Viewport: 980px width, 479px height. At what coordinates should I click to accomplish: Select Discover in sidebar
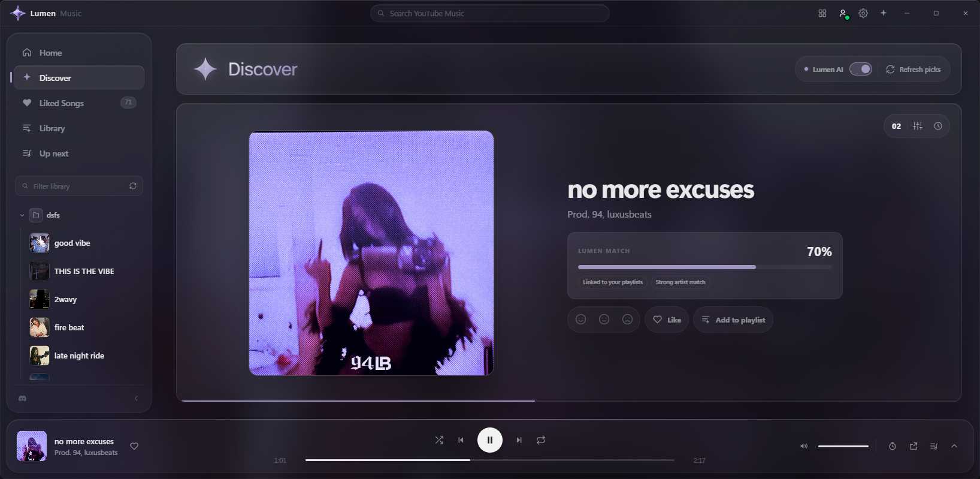(x=79, y=78)
